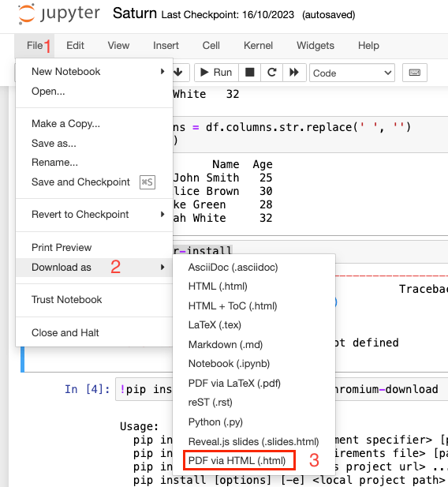Open Print Preview
This screenshot has height=487, width=448.
(95, 248)
